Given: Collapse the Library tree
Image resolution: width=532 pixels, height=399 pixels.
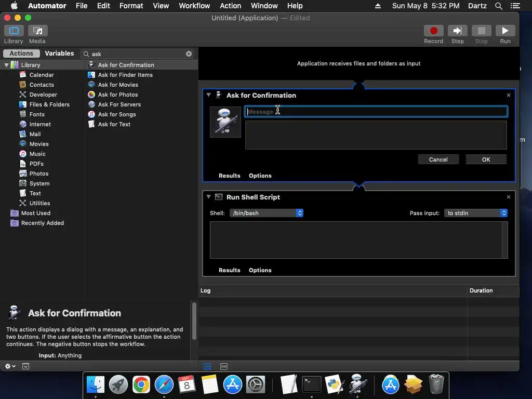Looking at the screenshot, I should 6,65.
